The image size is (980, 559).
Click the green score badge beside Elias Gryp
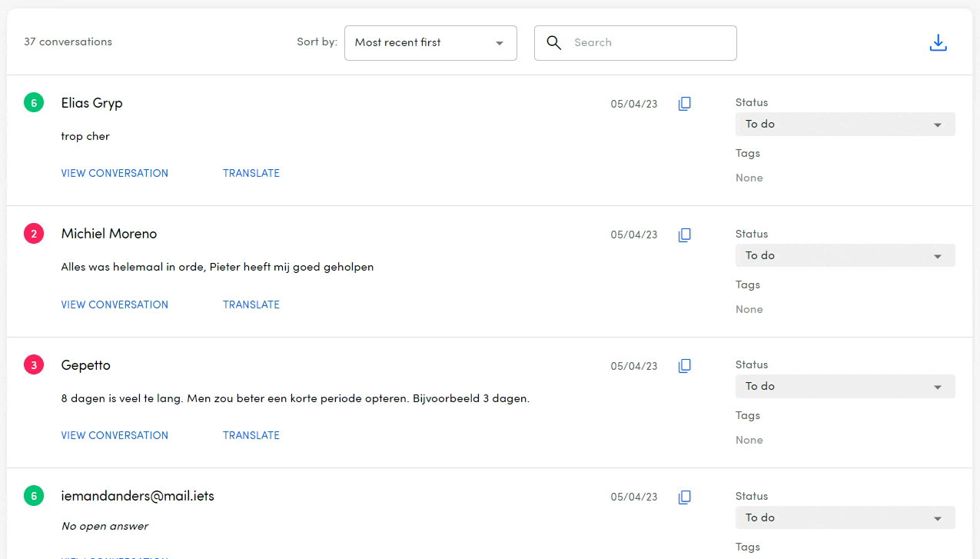tap(34, 102)
